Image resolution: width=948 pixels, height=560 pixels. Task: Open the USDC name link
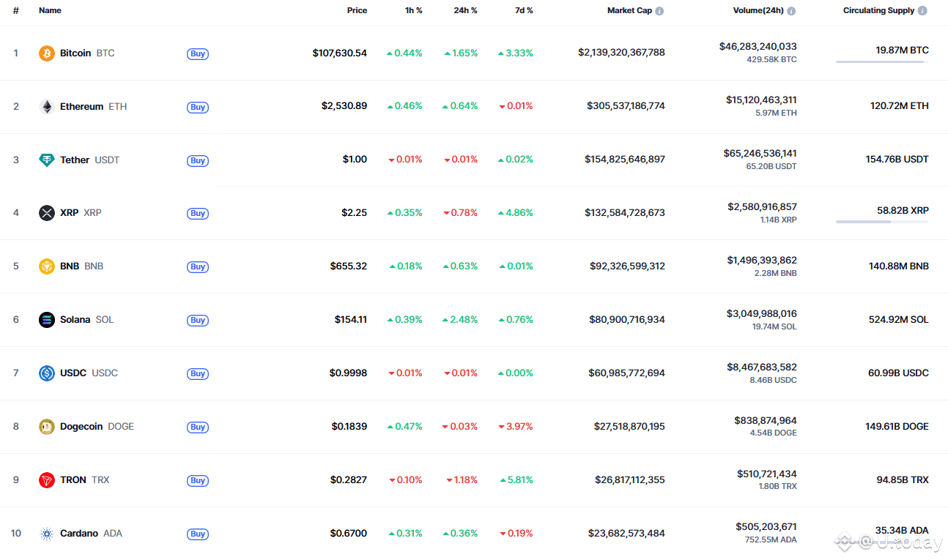click(89, 373)
